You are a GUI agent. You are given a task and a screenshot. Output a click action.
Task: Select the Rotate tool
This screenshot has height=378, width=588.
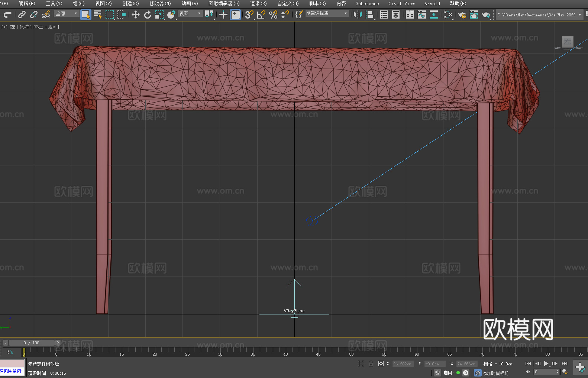148,14
